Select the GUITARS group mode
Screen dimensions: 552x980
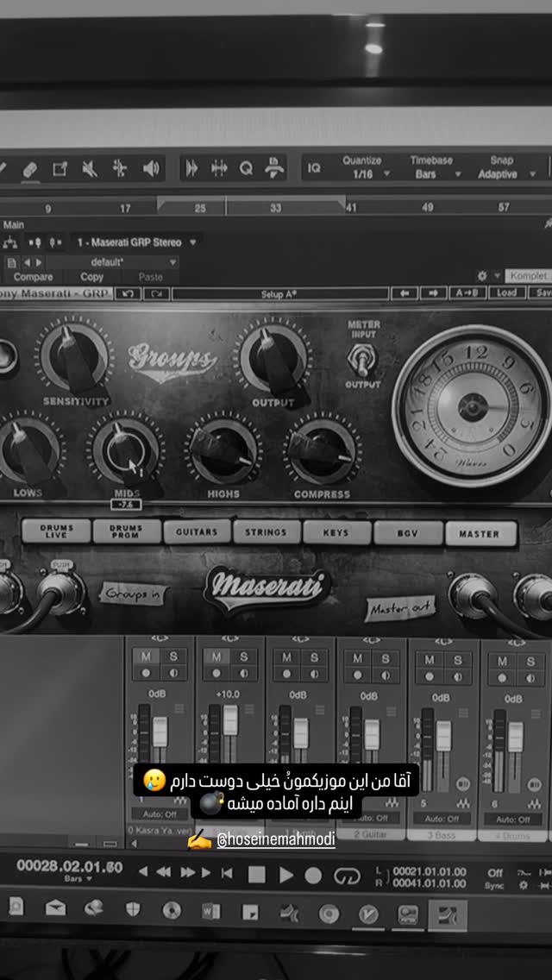197,532
